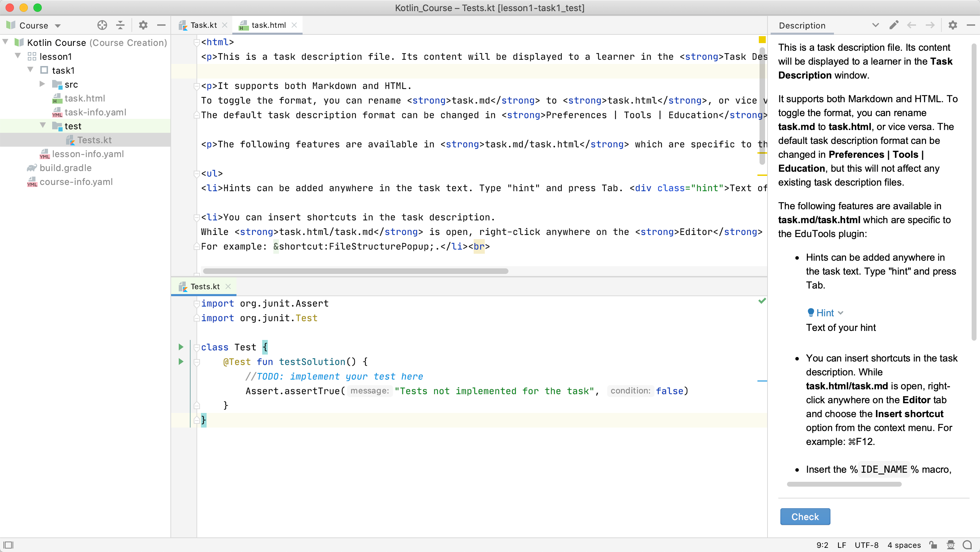Image resolution: width=980 pixels, height=552 pixels.
Task: Collapse all nodes in the Course tree
Action: [120, 25]
